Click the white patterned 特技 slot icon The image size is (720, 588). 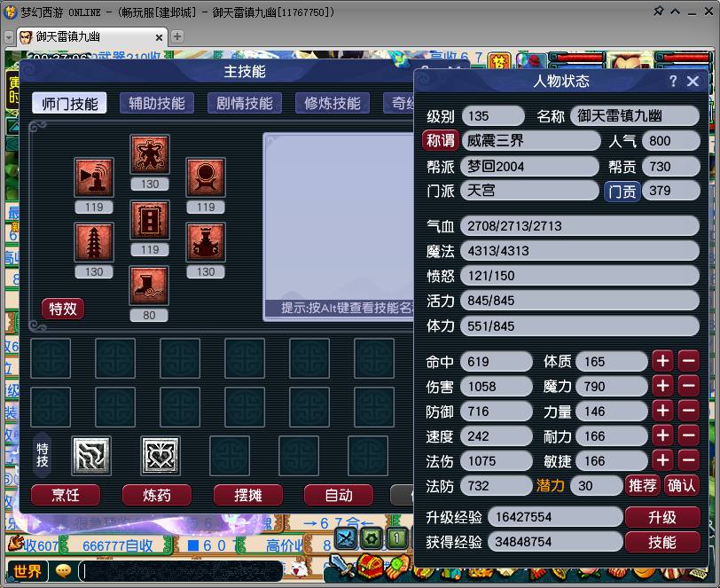coord(160,455)
